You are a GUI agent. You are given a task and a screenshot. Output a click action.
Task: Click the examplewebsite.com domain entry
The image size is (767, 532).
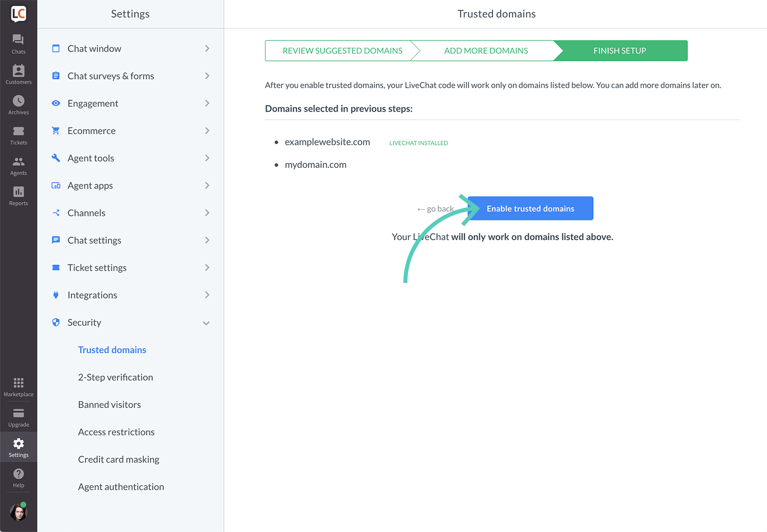coord(327,142)
